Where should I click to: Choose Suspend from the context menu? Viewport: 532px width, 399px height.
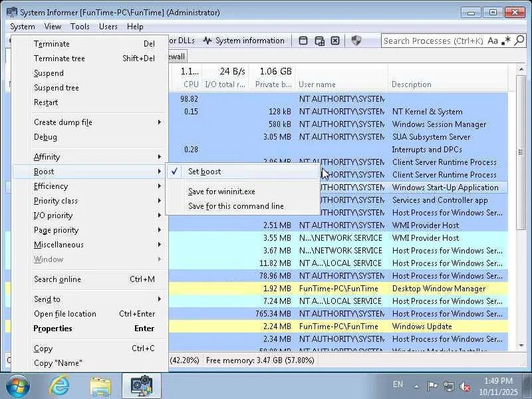click(x=90, y=73)
